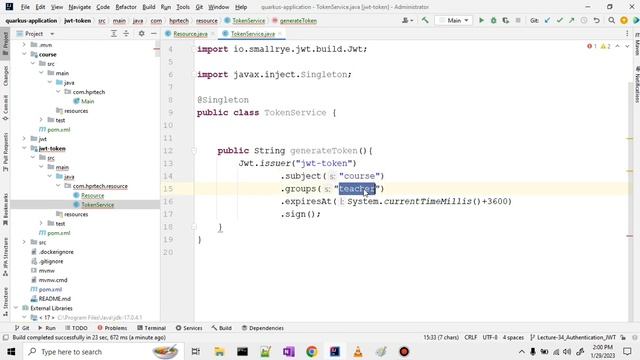Fold the generateToken method gutter
The height and width of the screenshot is (360, 640).
coord(194,151)
